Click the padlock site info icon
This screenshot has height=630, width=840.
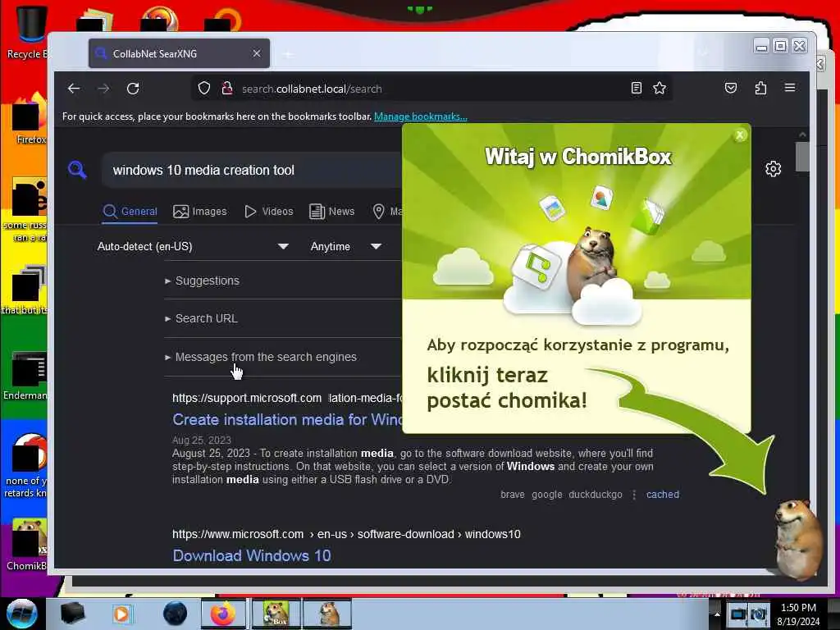point(227,88)
